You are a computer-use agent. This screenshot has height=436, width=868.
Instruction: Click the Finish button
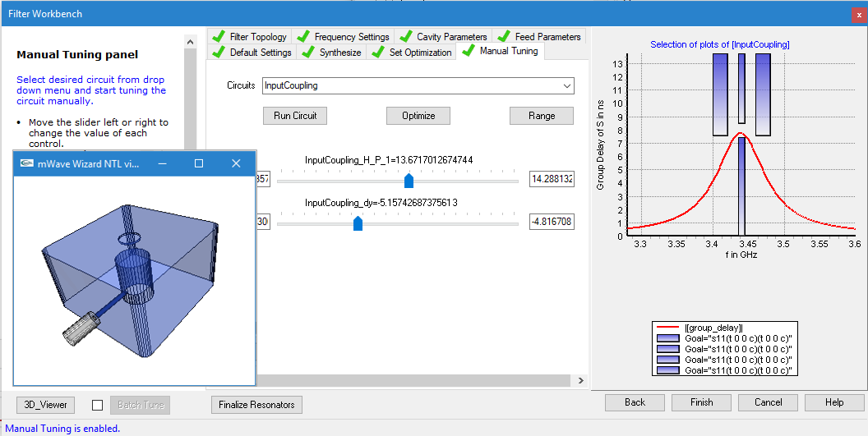(x=701, y=402)
